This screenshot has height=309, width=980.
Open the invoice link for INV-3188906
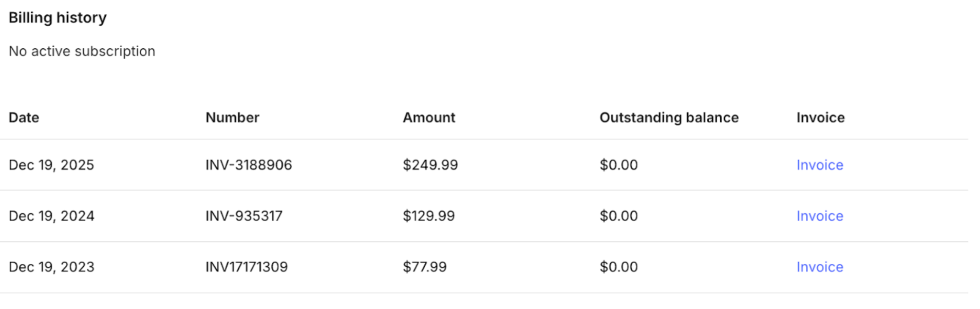[x=819, y=165]
